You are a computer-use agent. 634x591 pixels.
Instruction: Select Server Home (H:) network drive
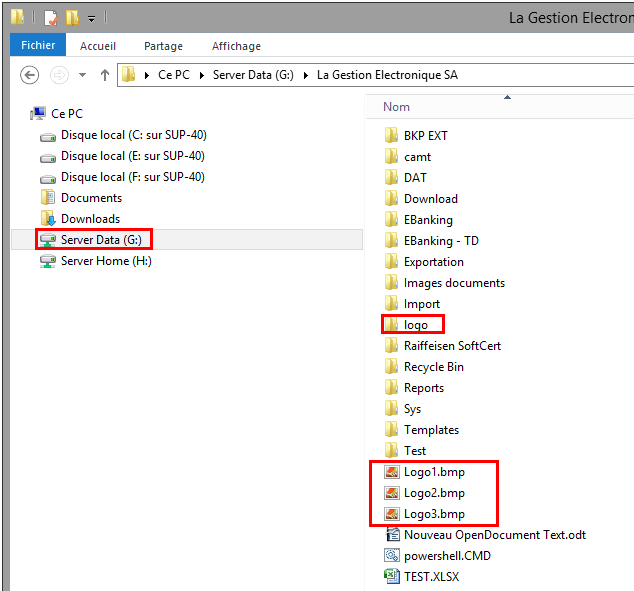pyautogui.click(x=106, y=261)
